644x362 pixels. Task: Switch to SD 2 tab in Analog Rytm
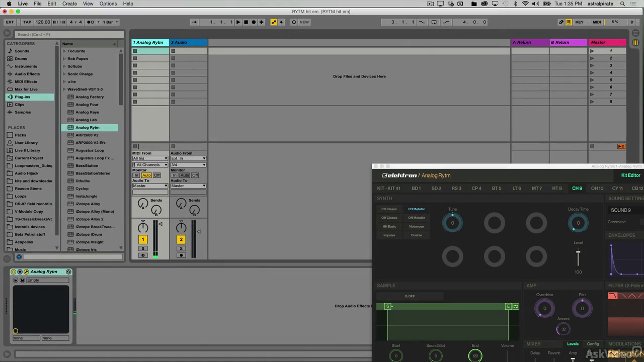[436, 189]
